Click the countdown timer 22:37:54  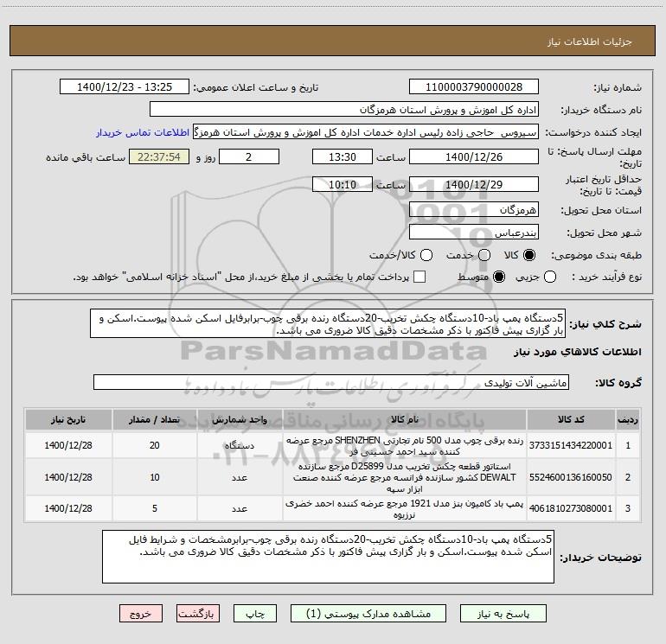[x=159, y=156]
